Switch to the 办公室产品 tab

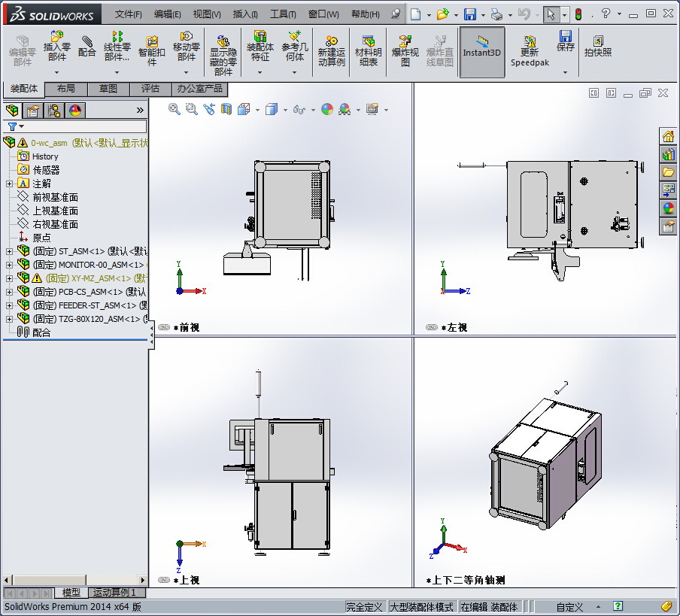click(x=199, y=89)
